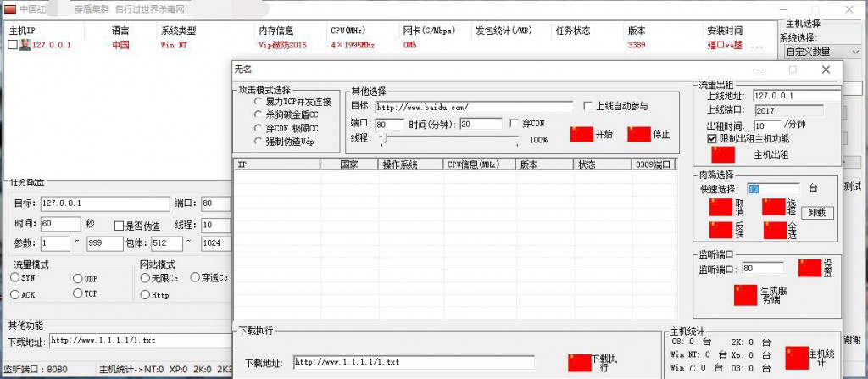Select the 强制伪造Udp radio option
868x379 pixels.
coord(258,142)
